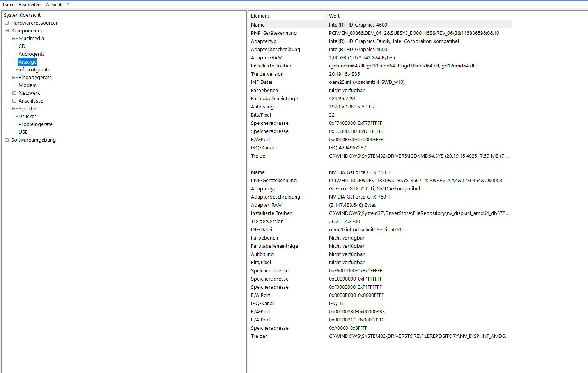Select the IGDKMD64.SYS driver path
This screenshot has height=373, width=588.
(419, 156)
